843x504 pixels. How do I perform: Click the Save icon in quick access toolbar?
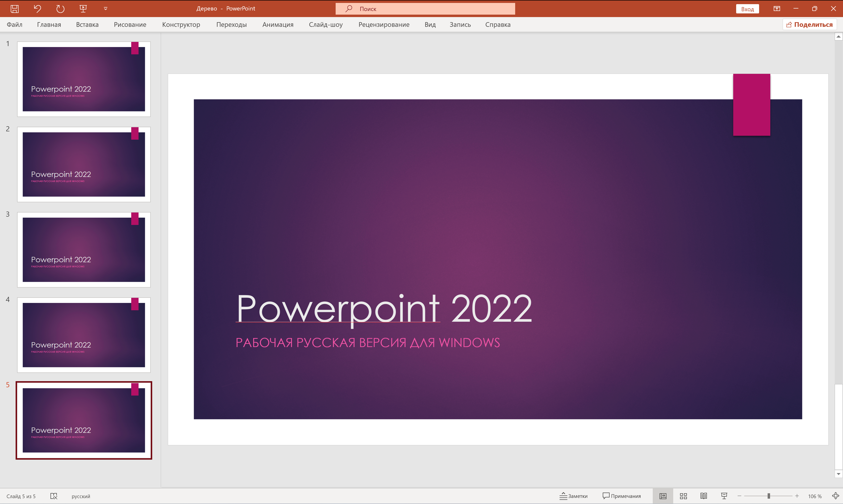(15, 9)
